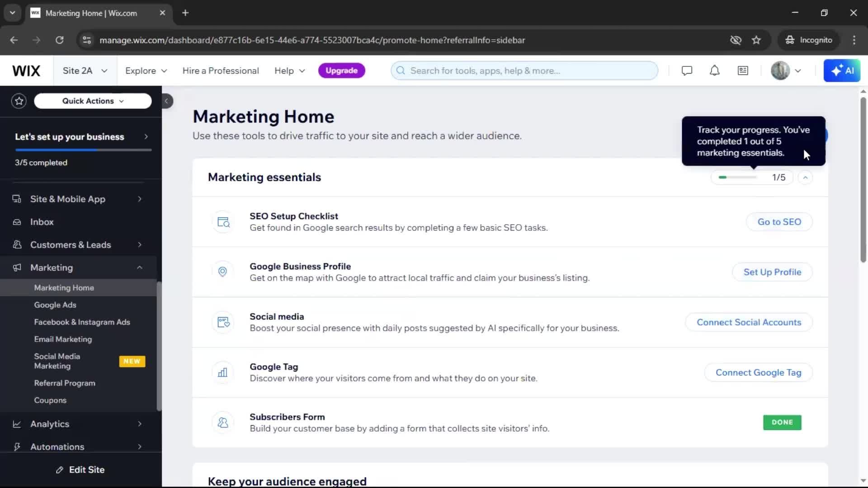The height and width of the screenshot is (488, 868).
Task: Click purple Upgrade button
Action: pyautogui.click(x=341, y=71)
